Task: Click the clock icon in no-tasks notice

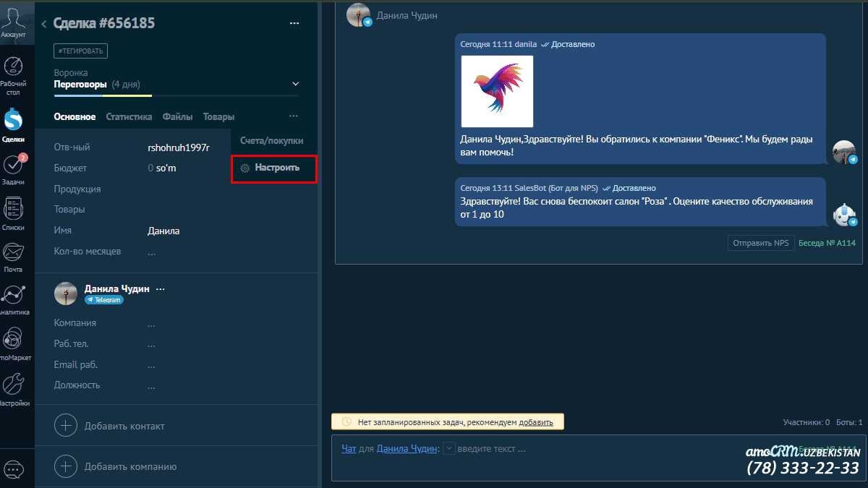Action: coord(346,421)
